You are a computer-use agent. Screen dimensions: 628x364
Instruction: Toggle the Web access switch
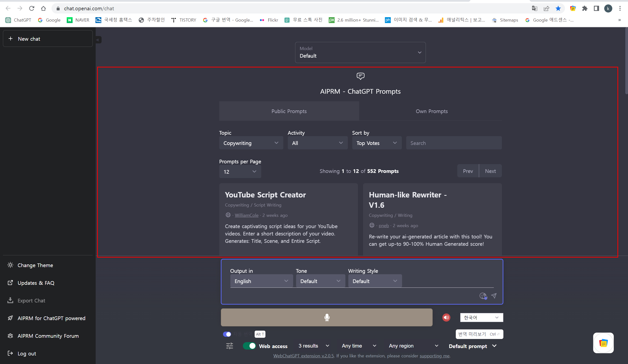click(x=249, y=346)
